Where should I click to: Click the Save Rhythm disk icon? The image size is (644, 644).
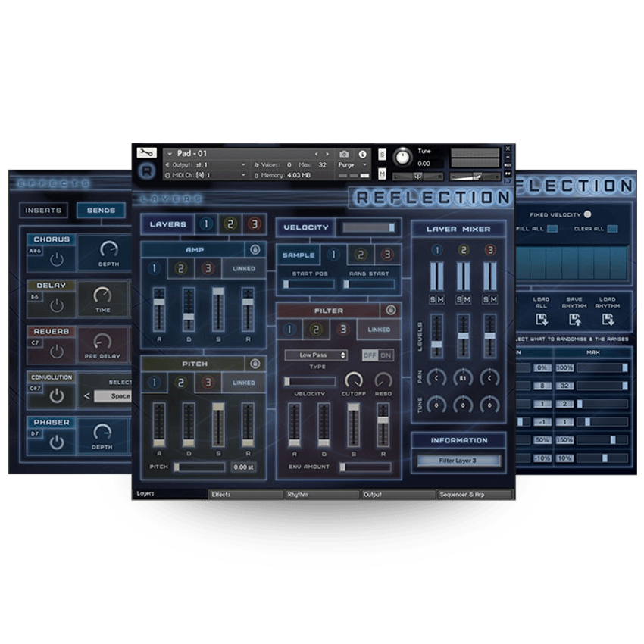[574, 320]
